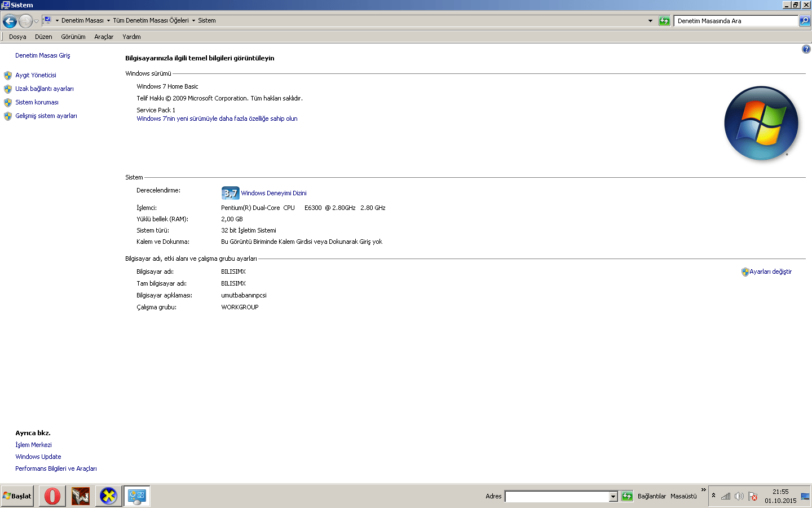Open Gelişmiş sistem ayarları

pos(46,116)
